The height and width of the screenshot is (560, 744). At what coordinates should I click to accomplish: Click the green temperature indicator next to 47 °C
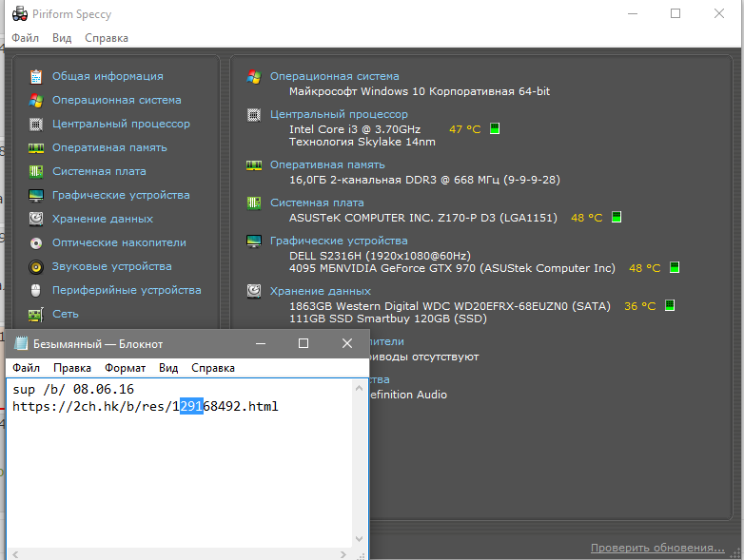pyautogui.click(x=495, y=128)
